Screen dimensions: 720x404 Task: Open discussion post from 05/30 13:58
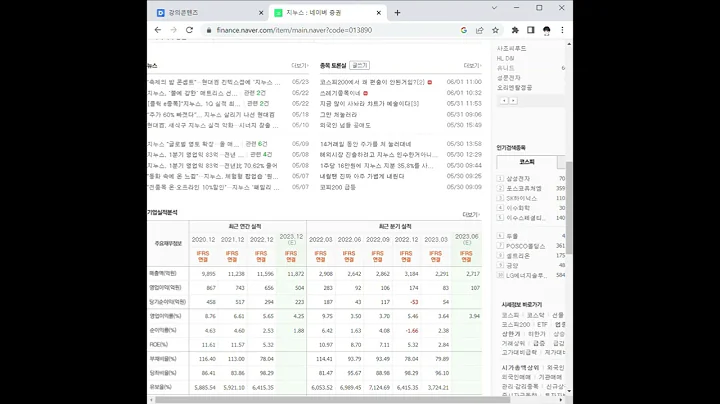[x=366, y=144]
